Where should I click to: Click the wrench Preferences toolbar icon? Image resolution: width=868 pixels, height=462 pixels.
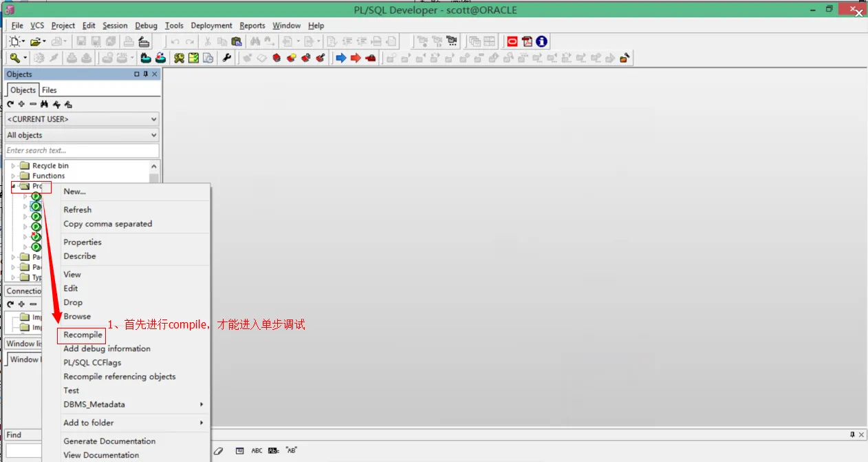(227, 58)
